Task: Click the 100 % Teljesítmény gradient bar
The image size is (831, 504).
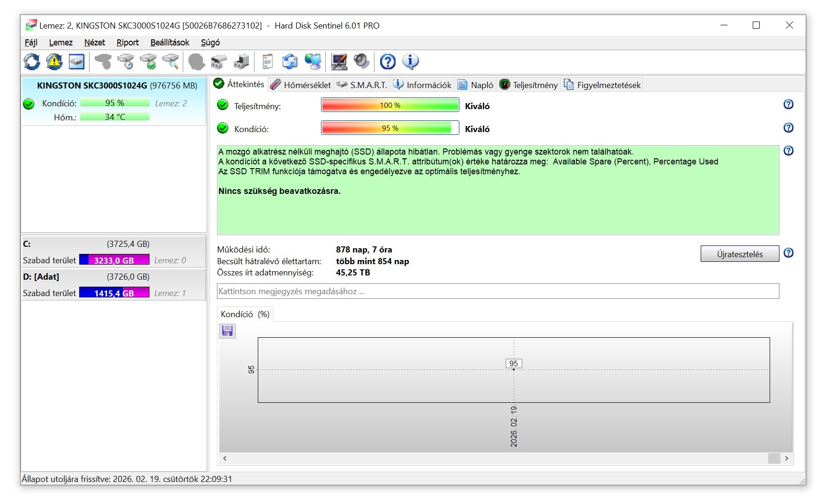Action: 390,105
